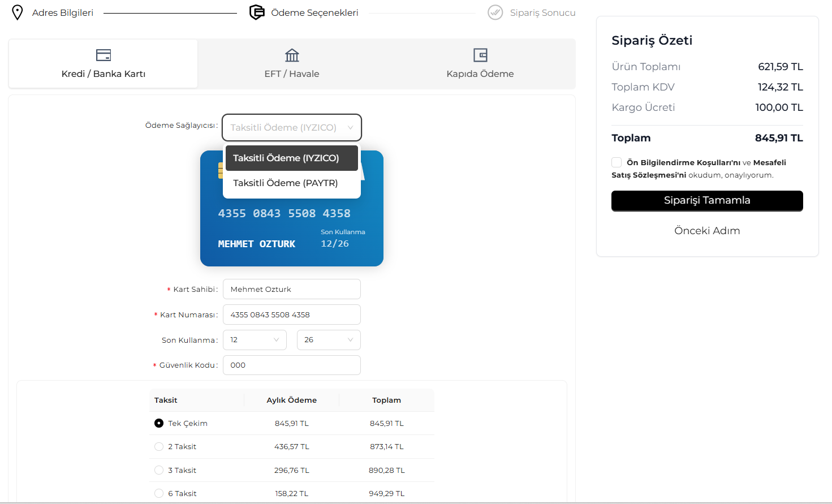Click the 12/26 expiry on card preview
Viewport: 832px width, 504px height.
tap(335, 244)
